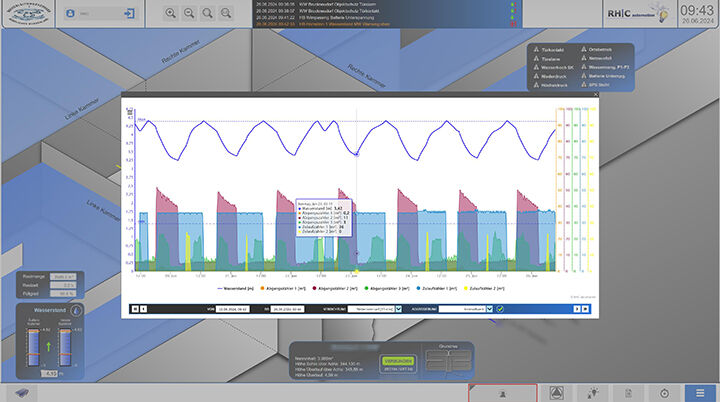Click the linke Kammer water level gauge
Image resolution: width=720 pixels, height=402 pixels.
point(34,348)
